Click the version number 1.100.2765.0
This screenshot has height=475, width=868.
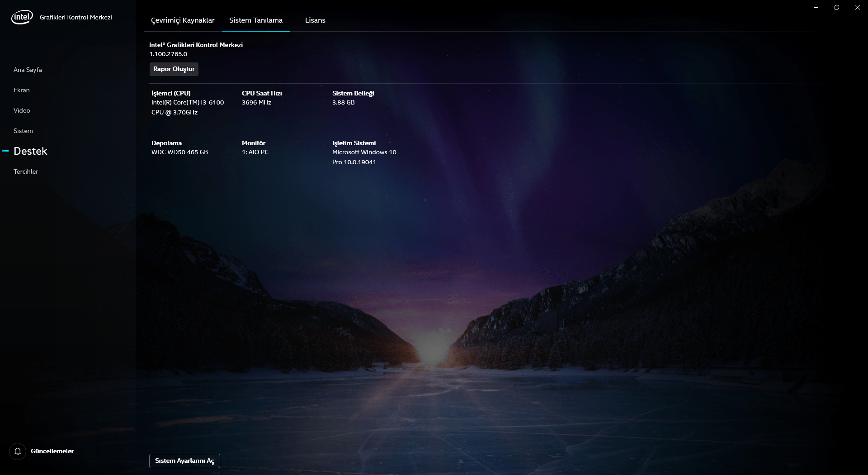click(168, 54)
